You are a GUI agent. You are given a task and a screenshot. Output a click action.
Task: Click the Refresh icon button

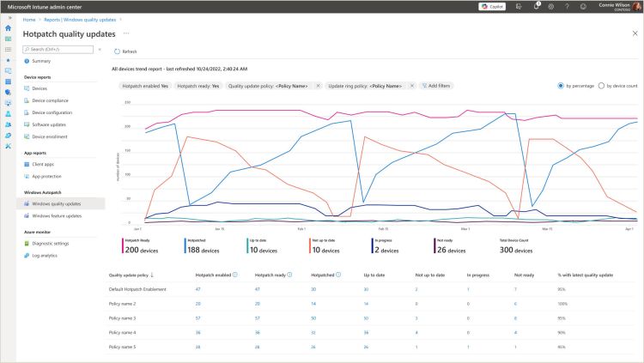coord(117,51)
